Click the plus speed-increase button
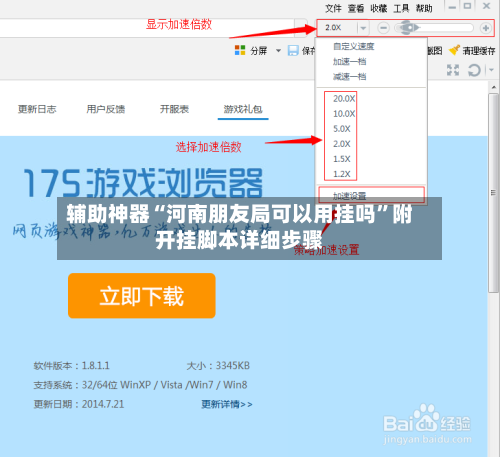Image resolution: width=500 pixels, height=457 pixels. 486,28
